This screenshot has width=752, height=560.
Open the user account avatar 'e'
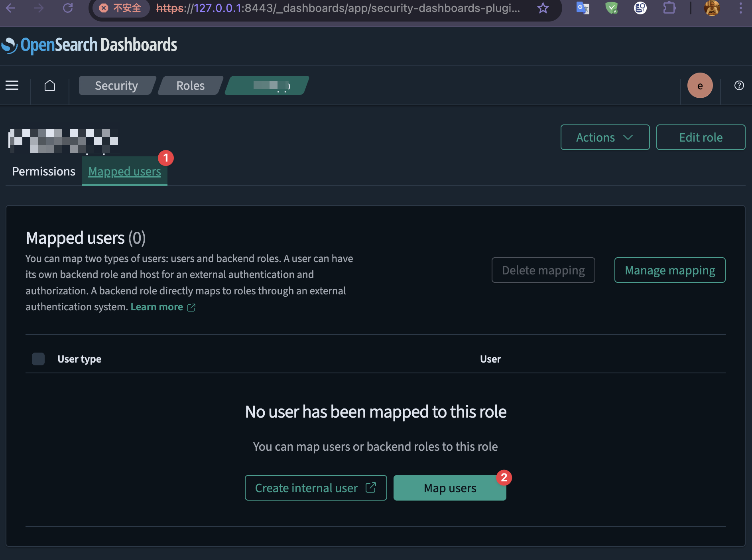[x=700, y=85]
